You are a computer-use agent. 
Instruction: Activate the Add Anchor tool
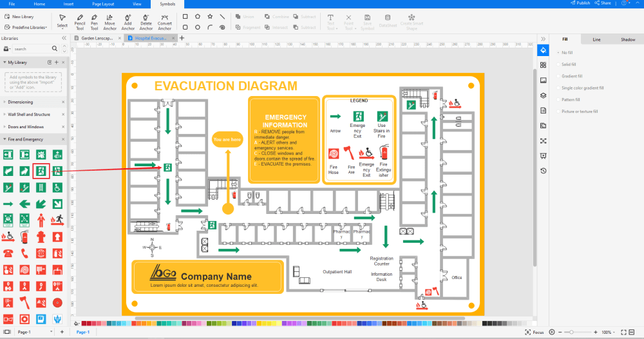click(x=128, y=21)
